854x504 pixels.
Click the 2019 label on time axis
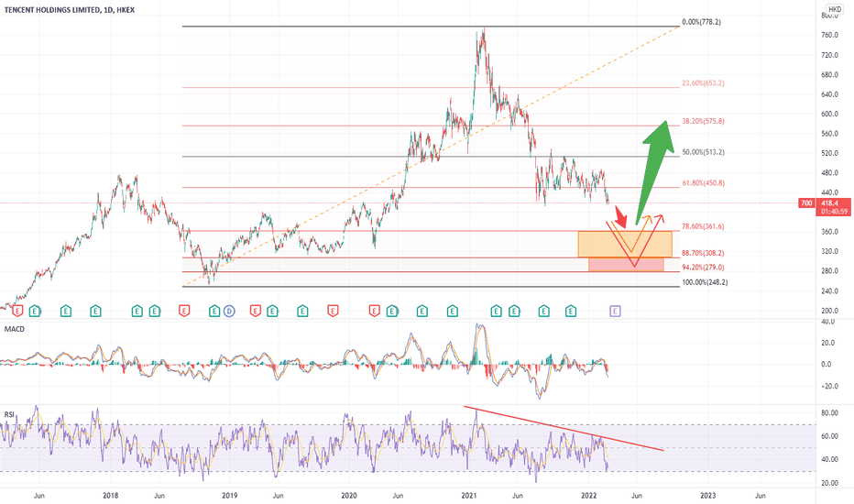point(230,496)
